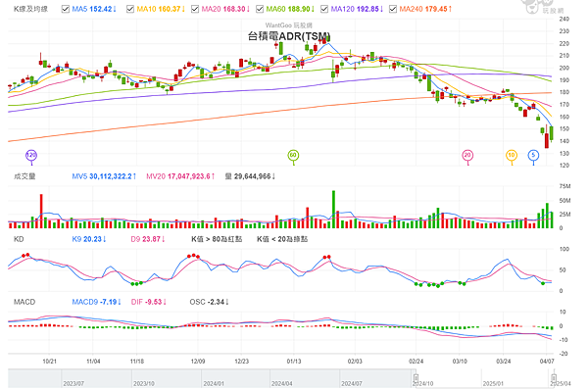Click the 台積電ADR(TSM) chart title
Viewport: 588px width, 389px height.
point(289,36)
